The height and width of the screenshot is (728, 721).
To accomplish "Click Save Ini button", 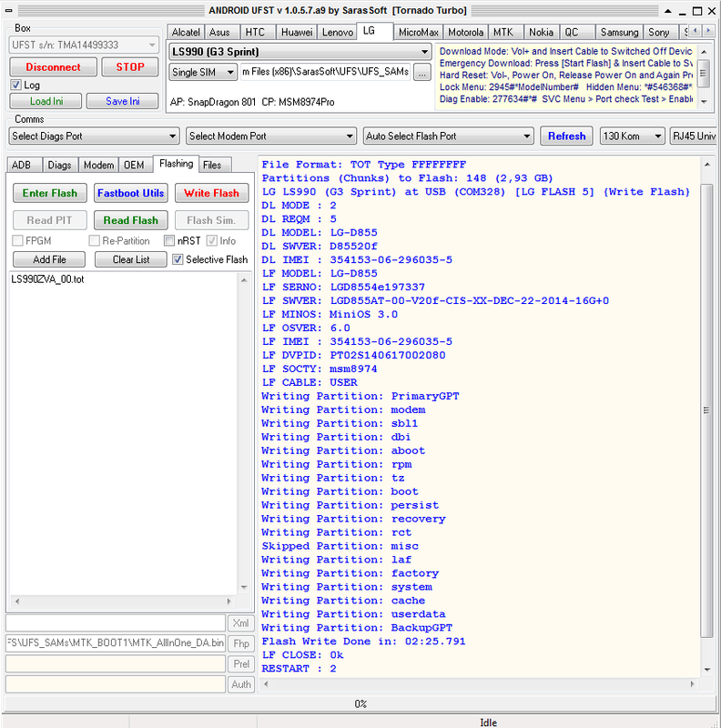I will pyautogui.click(x=123, y=101).
